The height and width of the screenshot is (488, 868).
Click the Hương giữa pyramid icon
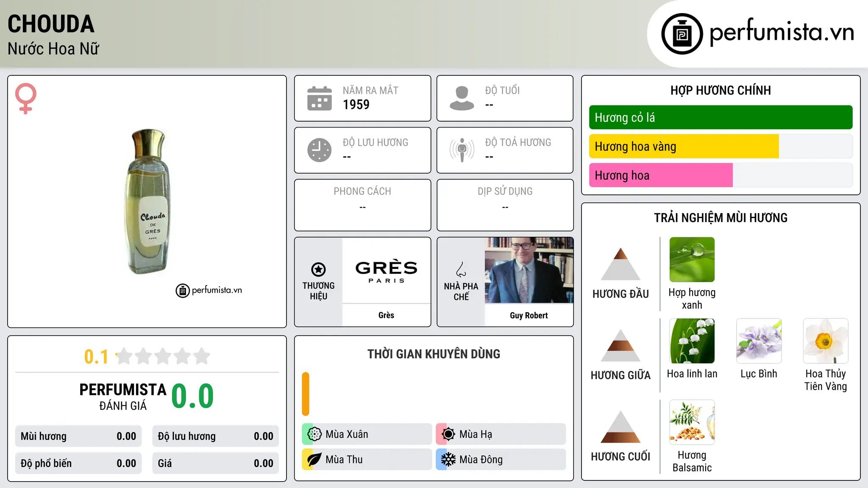(620, 346)
